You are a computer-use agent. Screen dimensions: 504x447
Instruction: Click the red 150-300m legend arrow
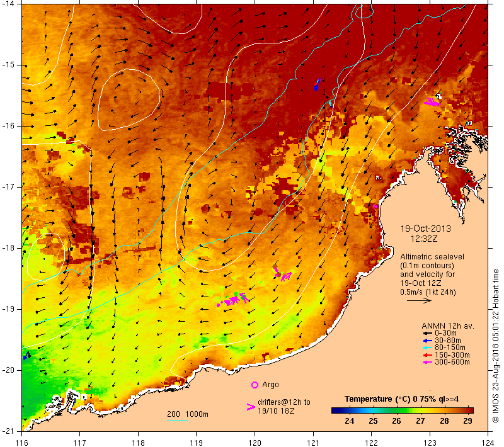428,355
